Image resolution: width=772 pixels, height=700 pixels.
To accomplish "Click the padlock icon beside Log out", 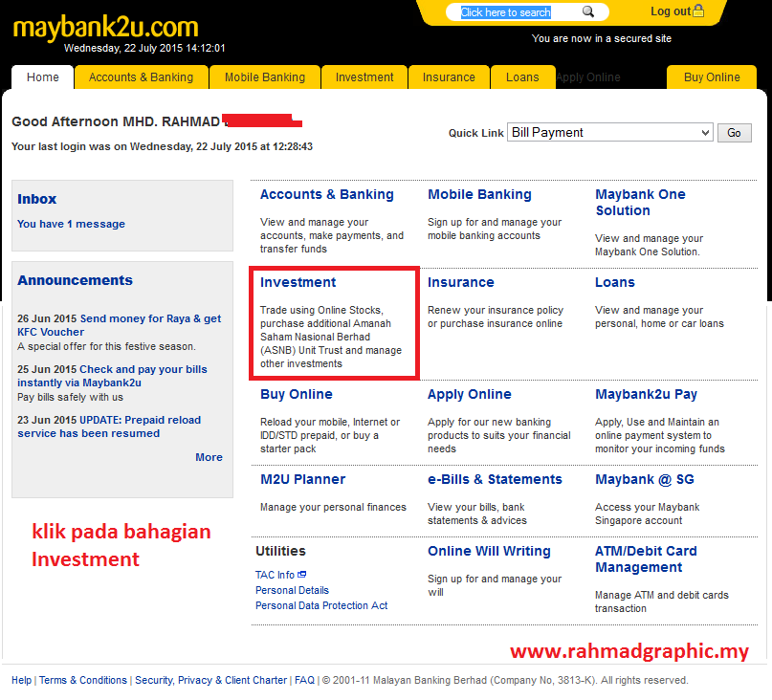I will (x=698, y=11).
